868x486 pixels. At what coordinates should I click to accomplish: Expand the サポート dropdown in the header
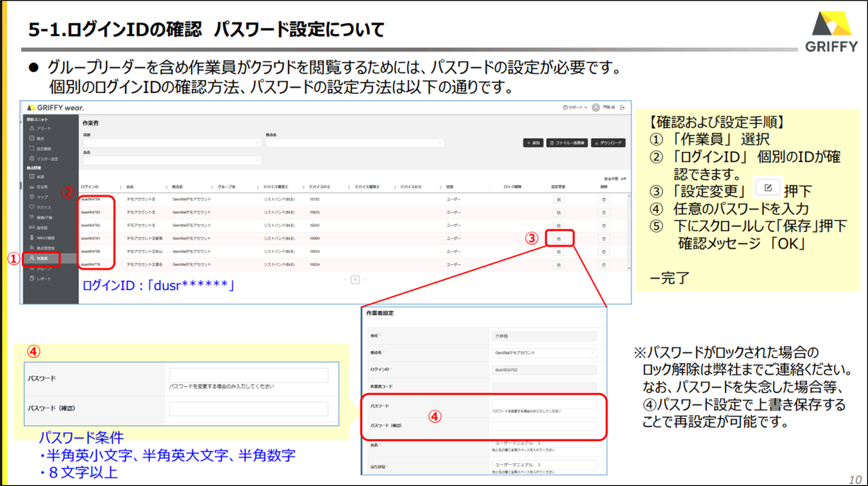coord(575,108)
